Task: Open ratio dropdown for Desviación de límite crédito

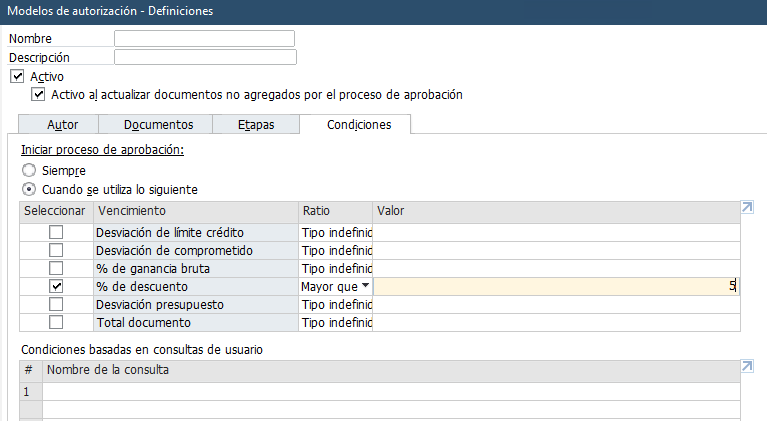Action: pyautogui.click(x=336, y=232)
